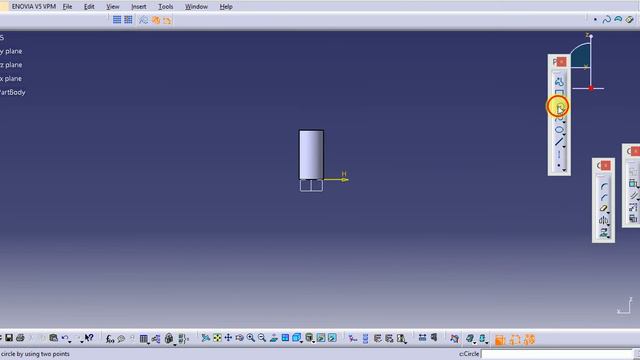The height and width of the screenshot is (360, 640).
Task: Open the ENOVIA V5 VPM menu
Action: pyautogui.click(x=33, y=7)
